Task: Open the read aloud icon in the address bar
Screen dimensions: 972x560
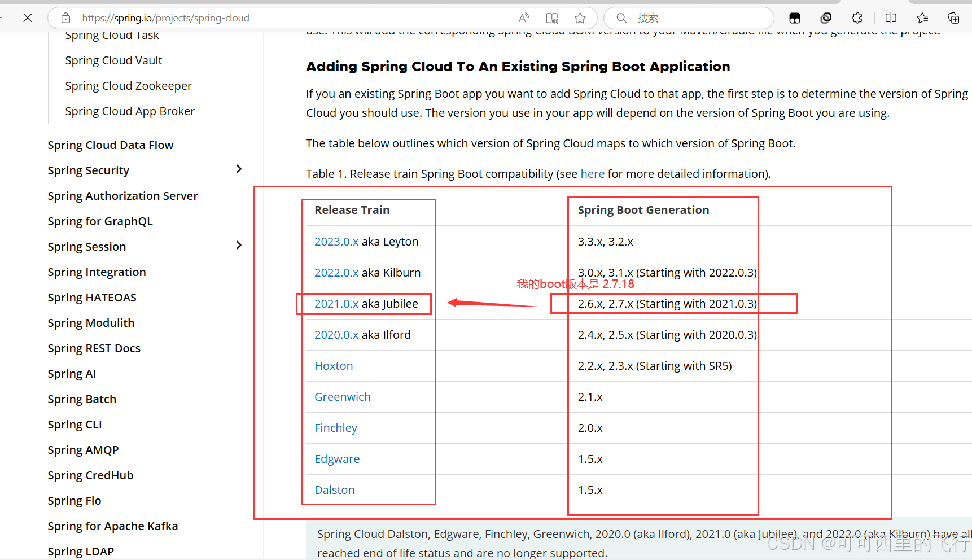Action: click(524, 18)
